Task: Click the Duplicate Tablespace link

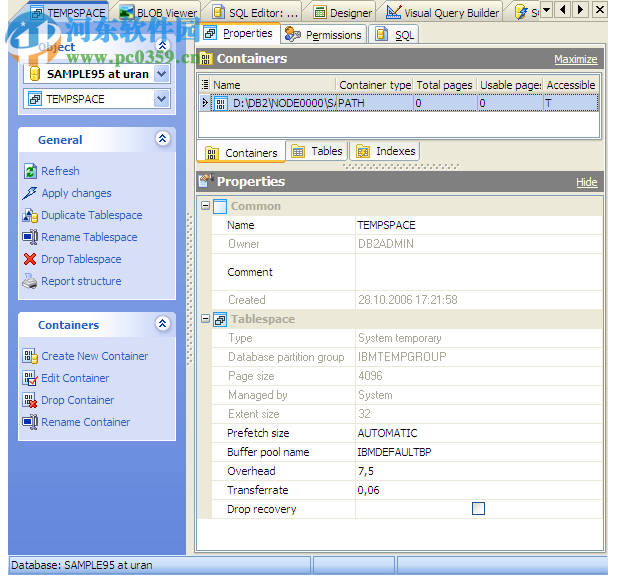Action: click(x=92, y=215)
